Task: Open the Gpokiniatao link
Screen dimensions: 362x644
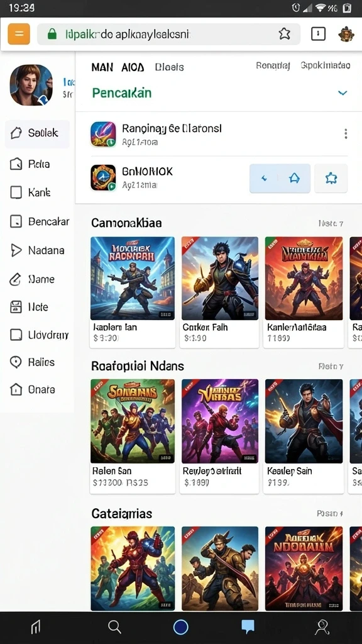Action: click(x=325, y=65)
